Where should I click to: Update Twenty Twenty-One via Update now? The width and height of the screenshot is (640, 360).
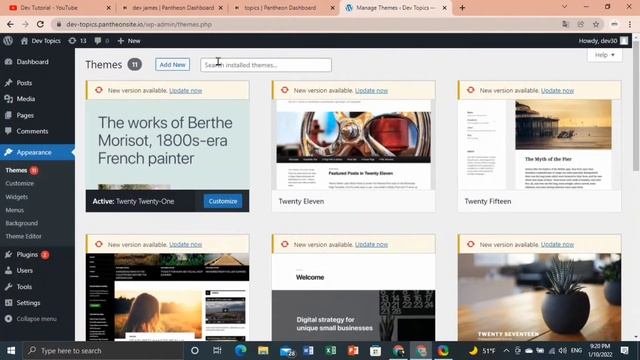tap(186, 91)
